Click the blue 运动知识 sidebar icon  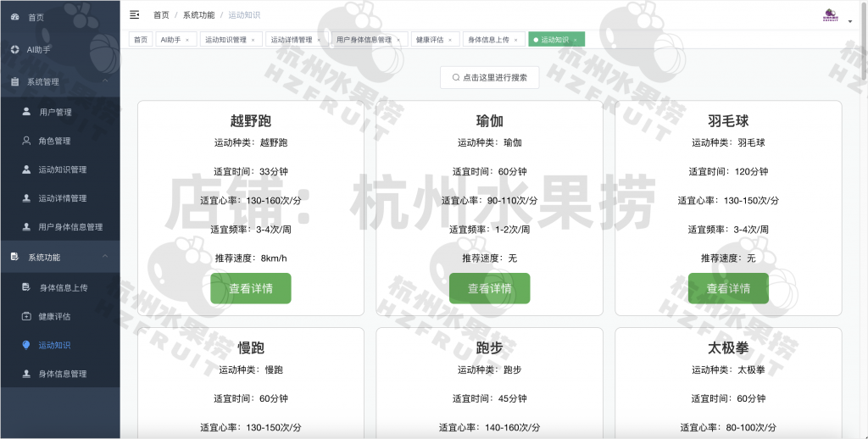pyautogui.click(x=26, y=345)
